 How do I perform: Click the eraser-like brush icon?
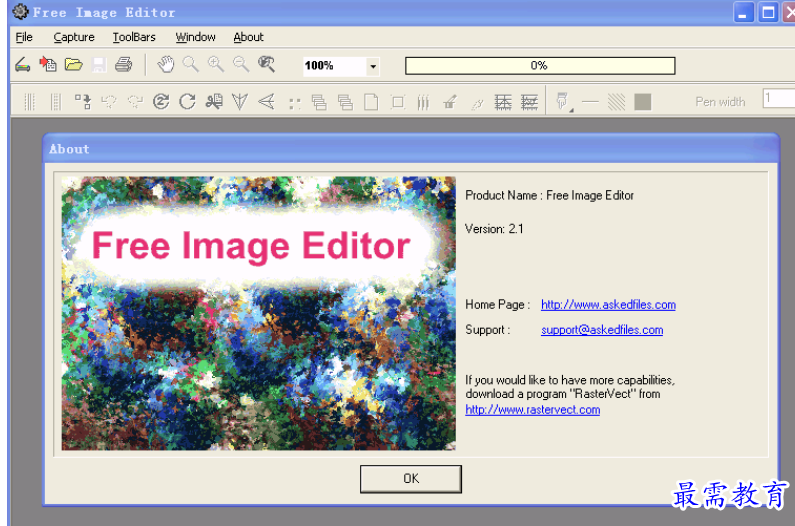tap(450, 102)
